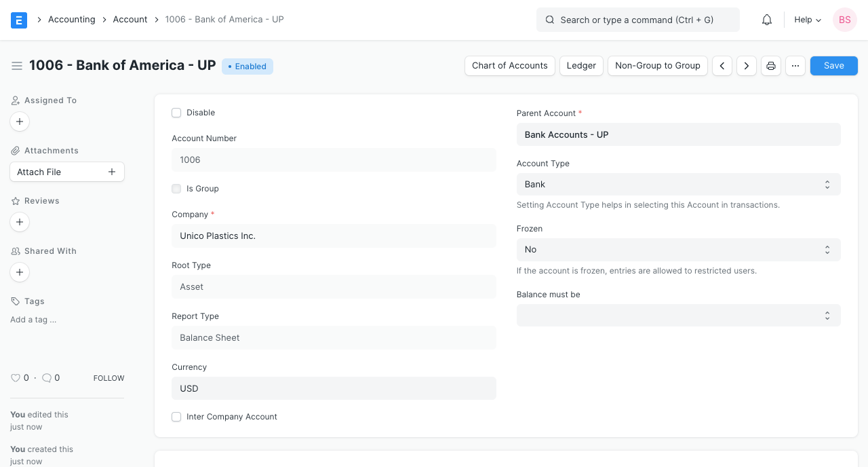Enable the Disable checkbox

pos(176,113)
